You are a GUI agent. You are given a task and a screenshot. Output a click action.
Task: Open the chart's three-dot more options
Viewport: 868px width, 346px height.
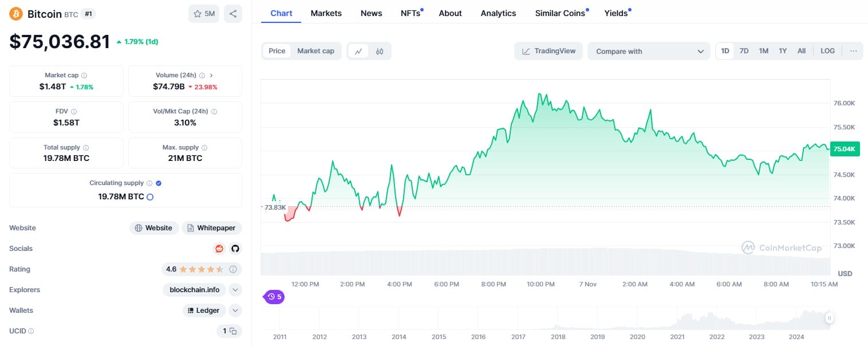853,51
